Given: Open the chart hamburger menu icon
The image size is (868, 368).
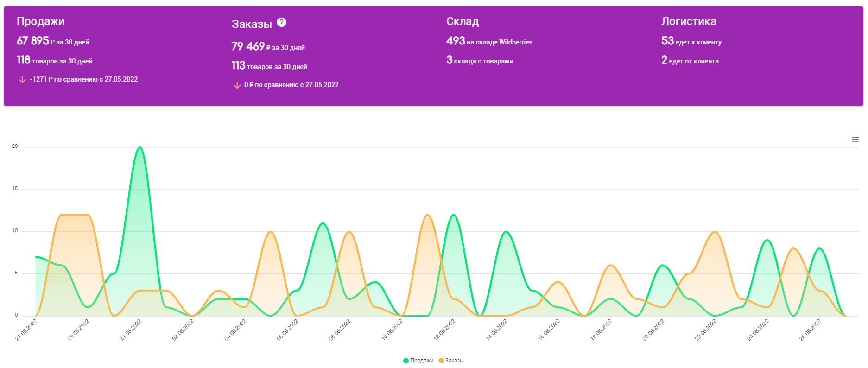Looking at the screenshot, I should 855,140.
